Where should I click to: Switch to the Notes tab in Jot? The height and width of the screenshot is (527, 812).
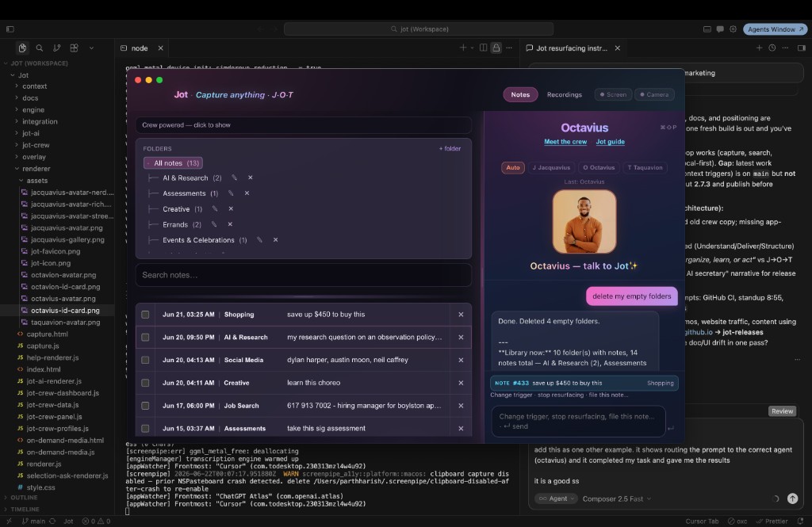520,95
